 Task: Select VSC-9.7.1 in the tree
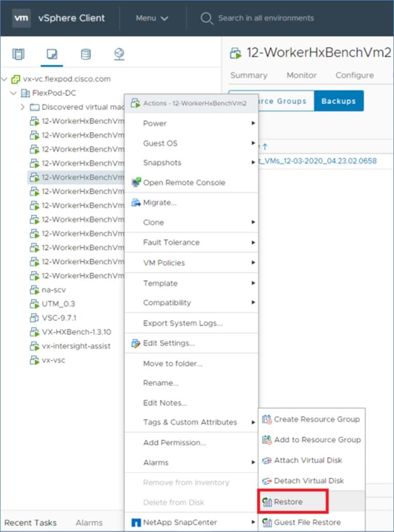click(59, 318)
